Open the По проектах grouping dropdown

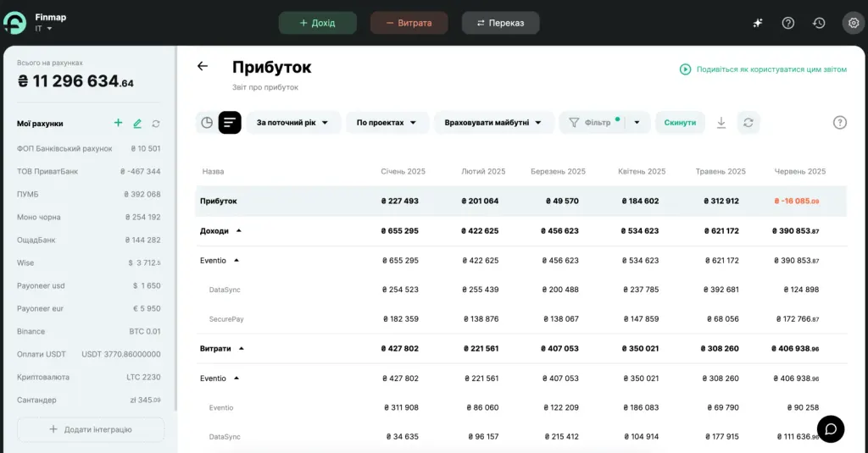pyautogui.click(x=387, y=122)
